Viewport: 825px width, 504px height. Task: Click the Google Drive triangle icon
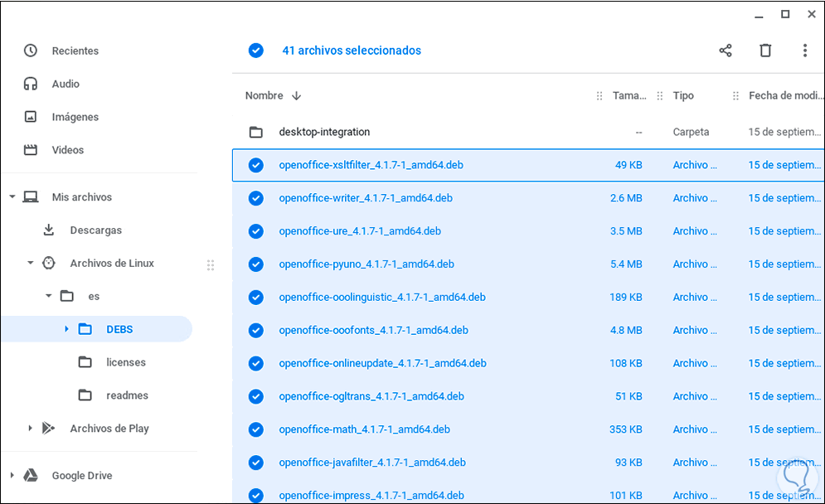click(31, 476)
